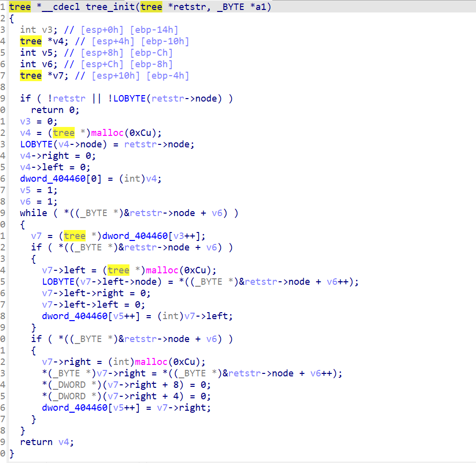The height and width of the screenshot is (463, 476).
Task: Click malloc in the 'v7->left = (tree *)malloc' line
Action: (162, 270)
